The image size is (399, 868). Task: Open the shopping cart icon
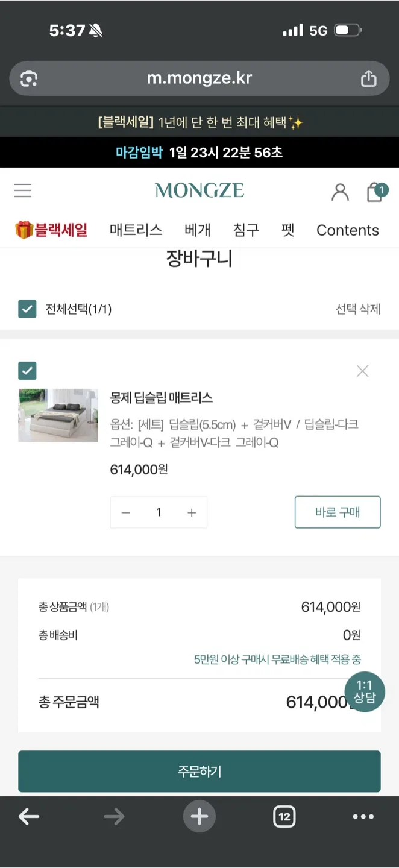(x=375, y=192)
